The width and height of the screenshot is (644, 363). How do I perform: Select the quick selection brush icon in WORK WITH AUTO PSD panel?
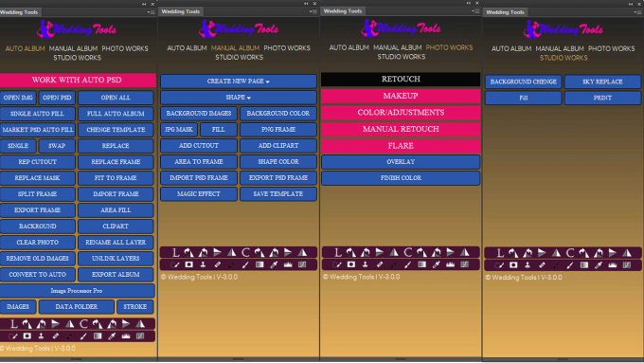[13, 336]
